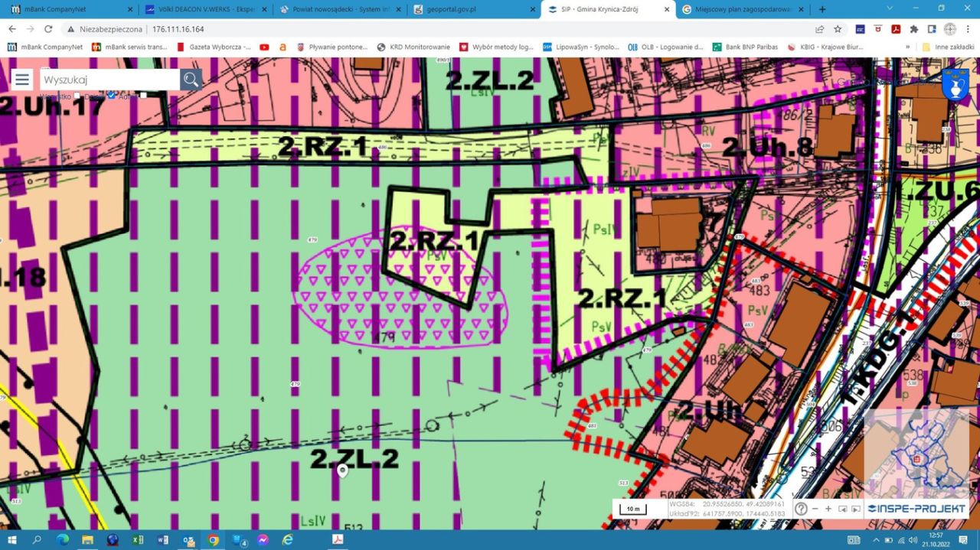This screenshot has height=550, width=980.
Task: Click into the Wyszukaj search field
Action: (109, 80)
